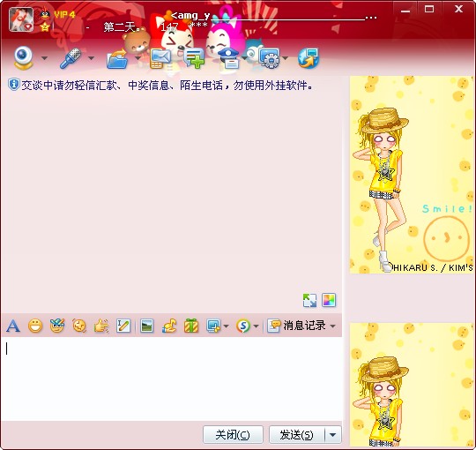The image size is (476, 450).
Task: Send a window shake with pointing hand icon
Action: pyautogui.click(x=101, y=326)
